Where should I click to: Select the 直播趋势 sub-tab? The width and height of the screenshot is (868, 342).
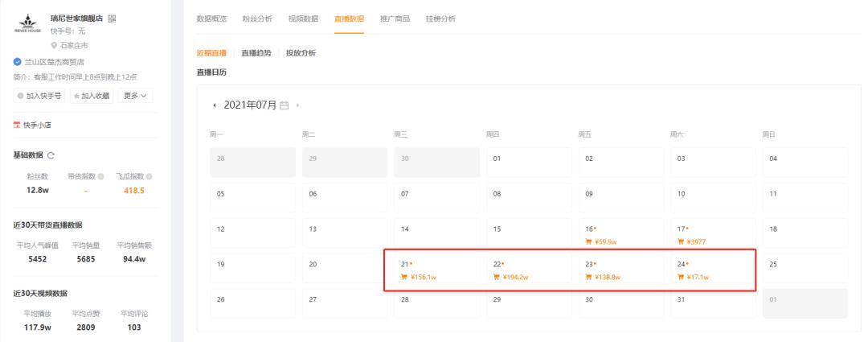coord(256,53)
